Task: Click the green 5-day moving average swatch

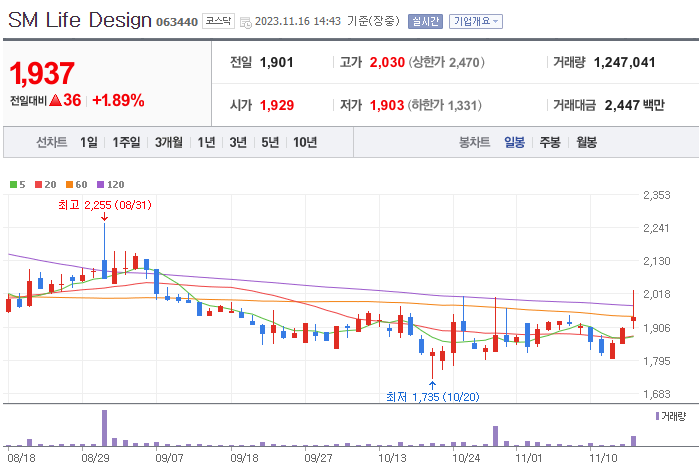Action: click(x=13, y=184)
